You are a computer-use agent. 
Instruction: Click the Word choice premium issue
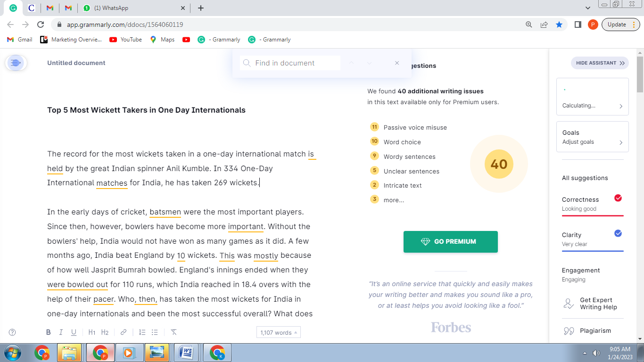click(396, 142)
